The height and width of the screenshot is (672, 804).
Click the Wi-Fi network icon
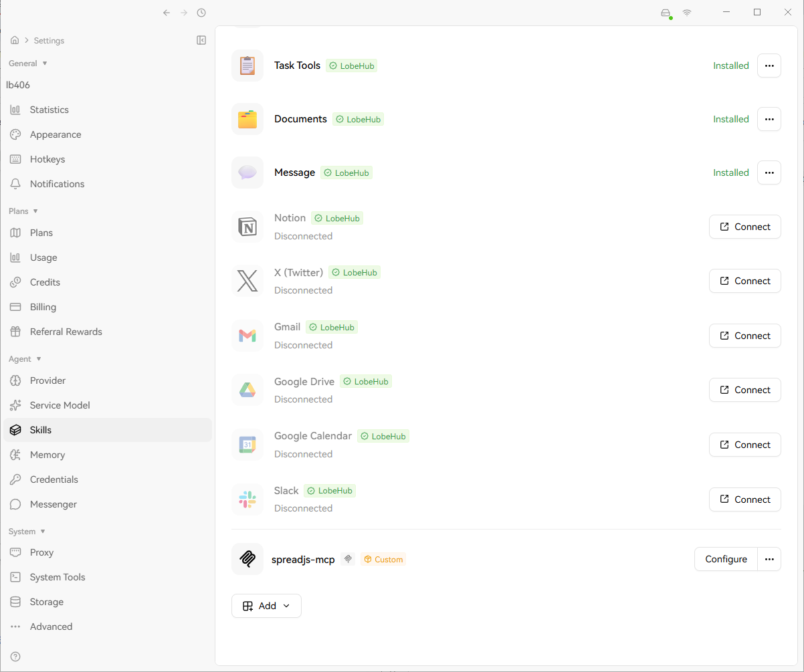(x=687, y=13)
